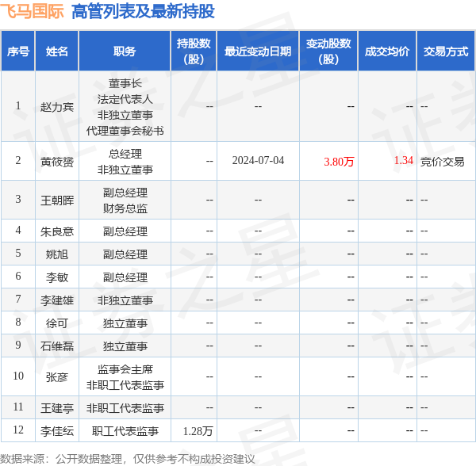Click 职工代表监事 in 李佳纭's row

[x=125, y=431]
